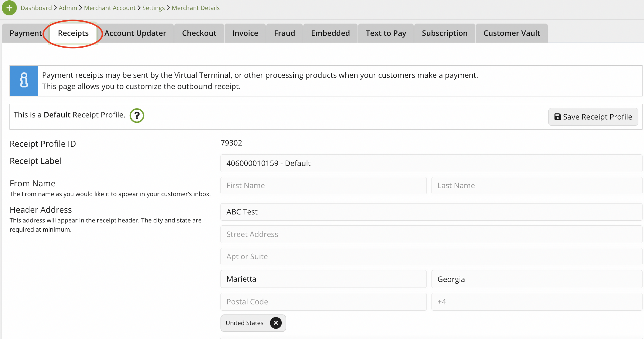Go to the Fraud tab

pyautogui.click(x=284, y=33)
